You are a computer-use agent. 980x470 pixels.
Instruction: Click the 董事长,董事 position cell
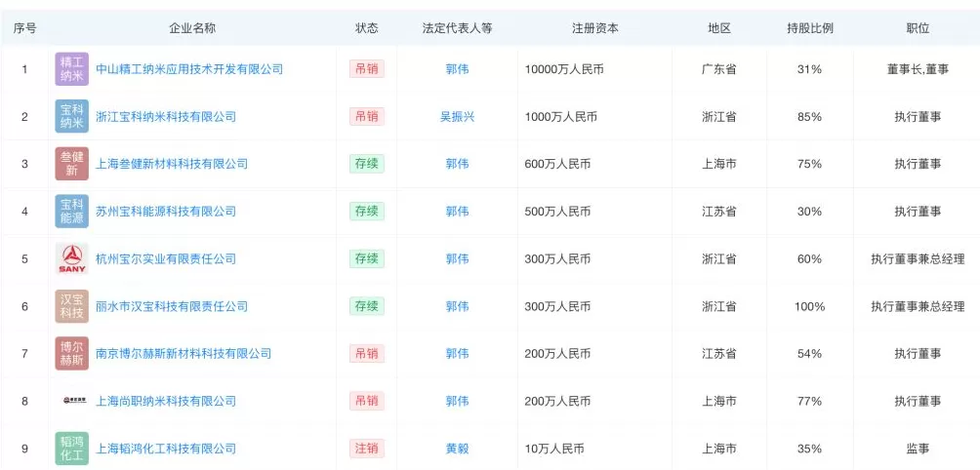(918, 69)
